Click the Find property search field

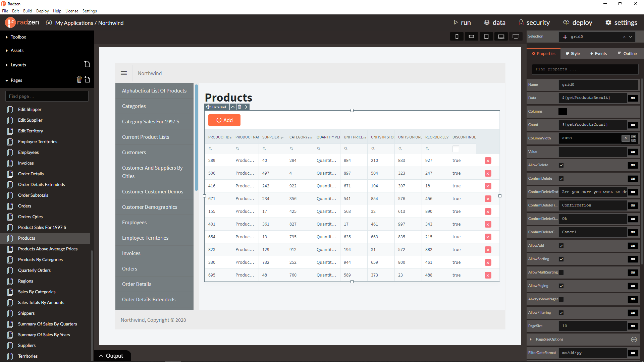click(x=585, y=69)
